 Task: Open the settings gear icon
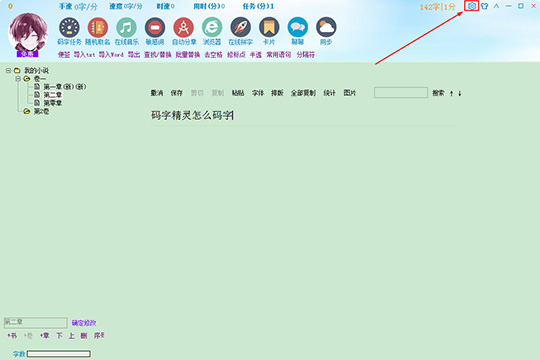[x=471, y=6]
